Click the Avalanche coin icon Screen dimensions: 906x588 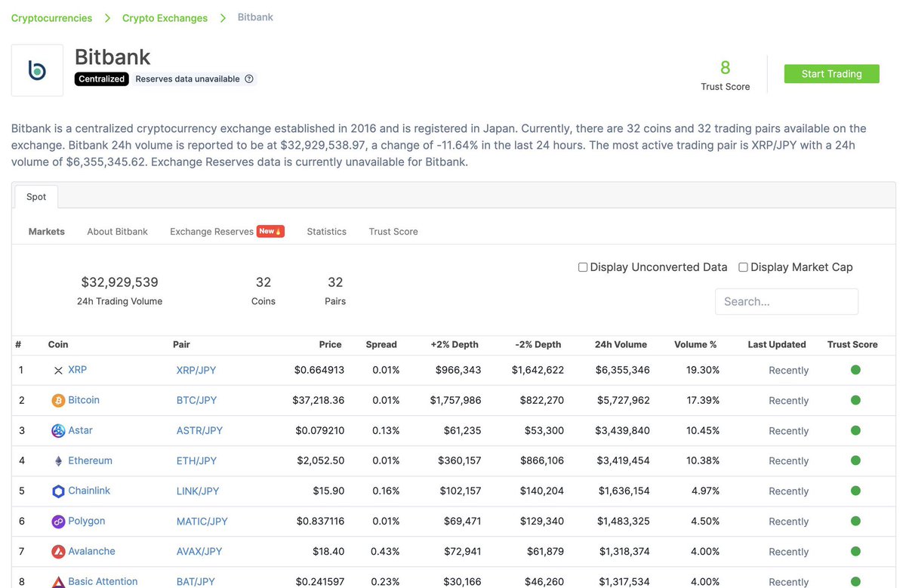coord(58,552)
